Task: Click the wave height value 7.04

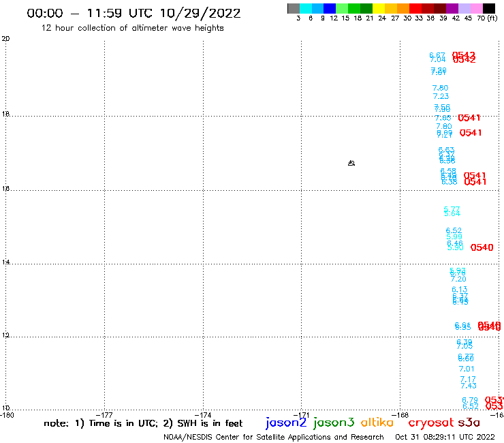Action: pyautogui.click(x=438, y=59)
